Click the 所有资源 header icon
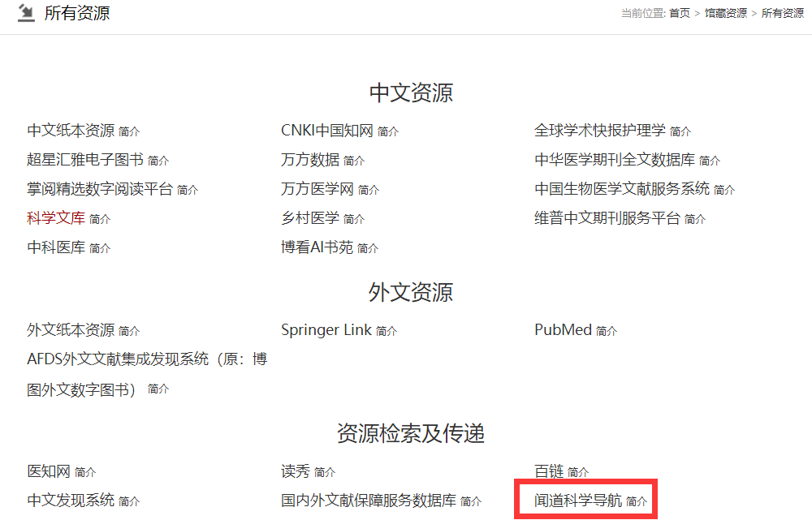This screenshot has height=520, width=812. pos(26,13)
